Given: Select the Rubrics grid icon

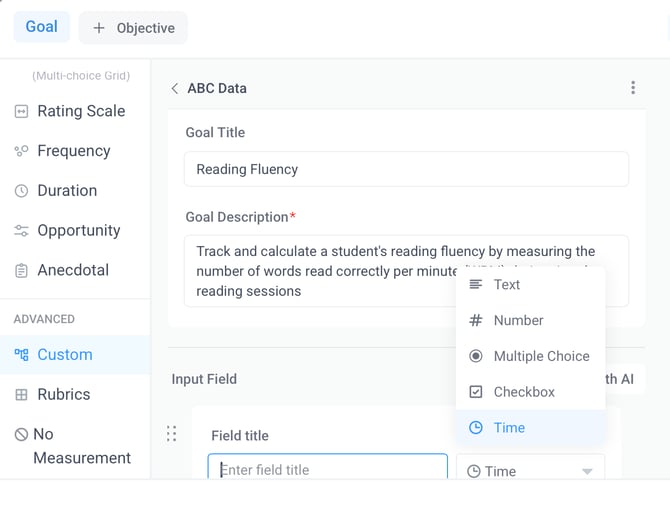Looking at the screenshot, I should coord(21,395).
